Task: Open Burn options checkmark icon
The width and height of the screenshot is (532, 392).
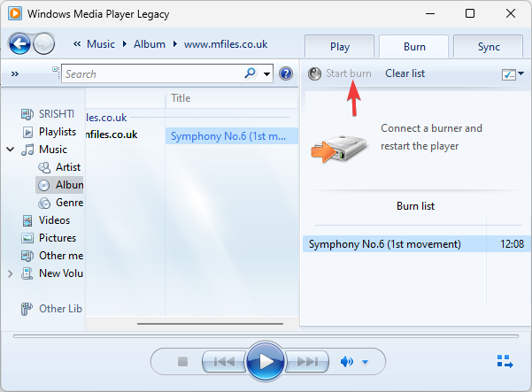Action: tap(509, 74)
